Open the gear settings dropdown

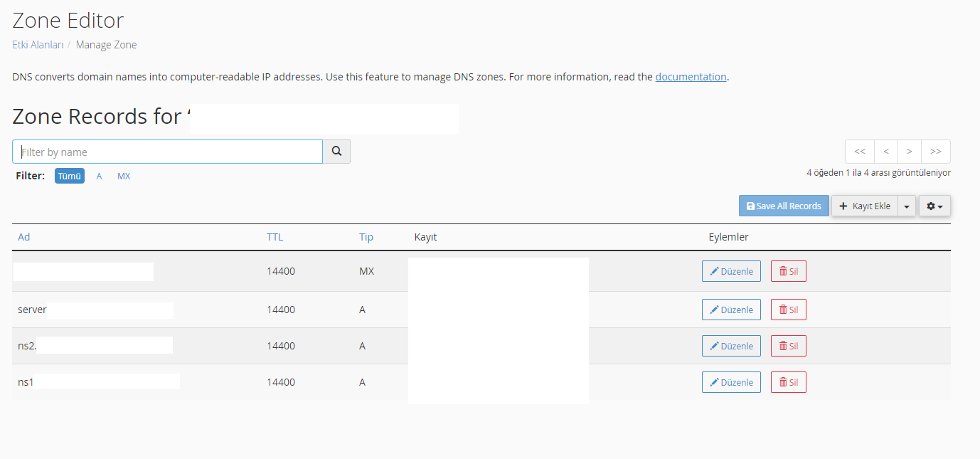pyautogui.click(x=934, y=206)
